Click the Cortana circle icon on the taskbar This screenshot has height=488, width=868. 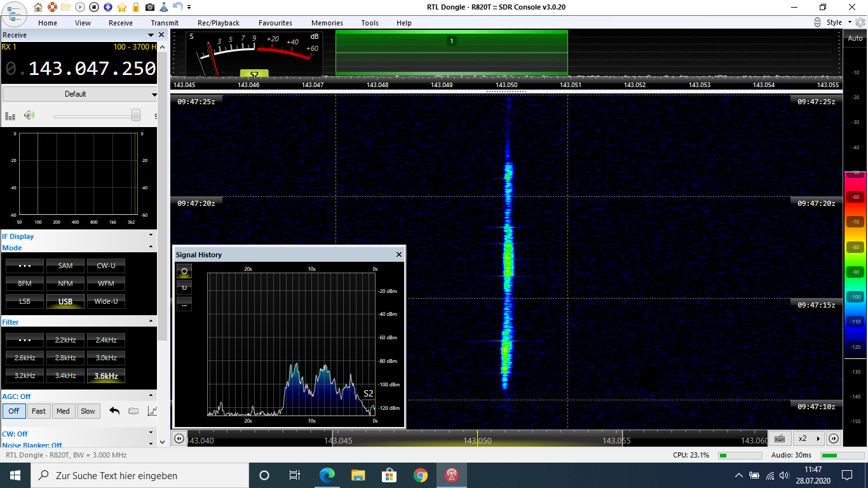click(x=264, y=475)
